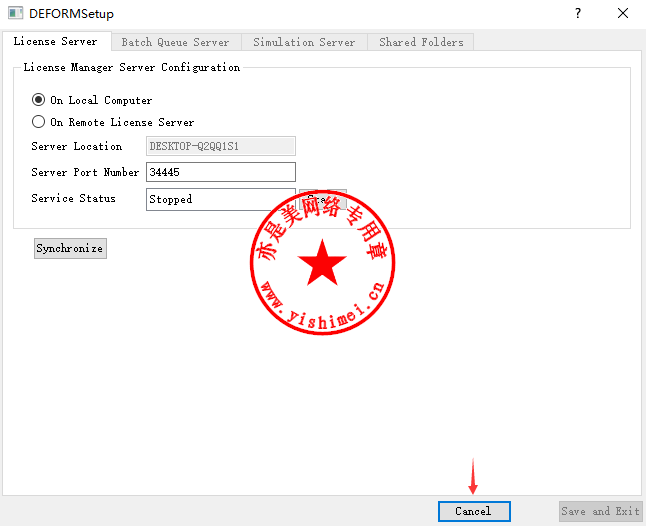The width and height of the screenshot is (646, 526).
Task: Click the Server Location field
Action: click(x=221, y=146)
